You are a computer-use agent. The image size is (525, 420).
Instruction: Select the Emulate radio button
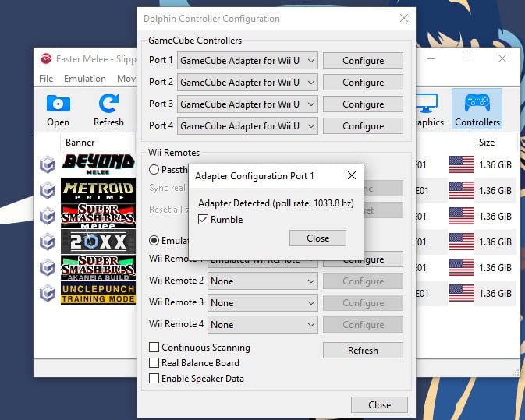(x=154, y=241)
